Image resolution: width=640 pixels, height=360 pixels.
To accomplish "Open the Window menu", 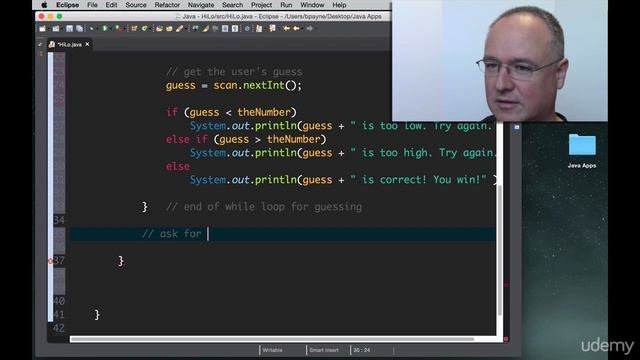I will click(312, 5).
